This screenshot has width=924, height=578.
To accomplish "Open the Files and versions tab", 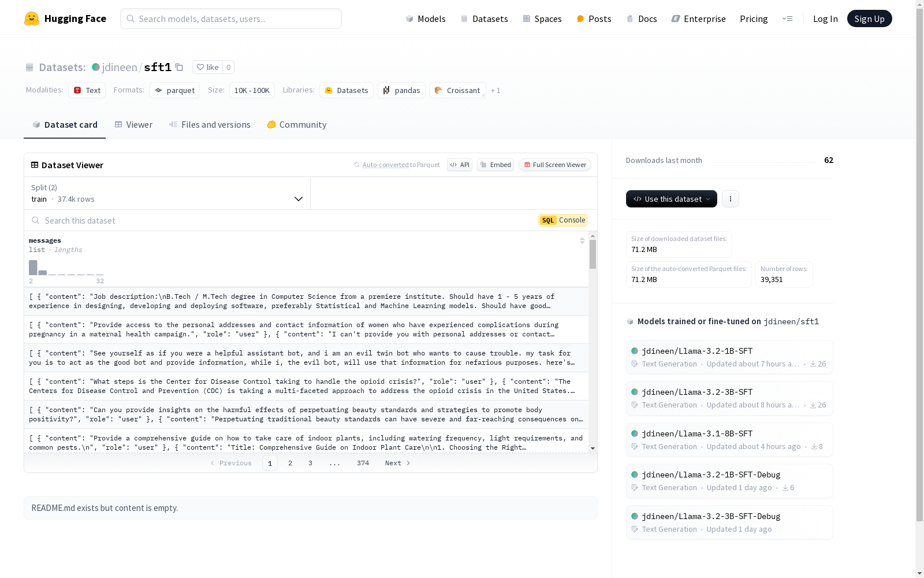I will click(210, 125).
